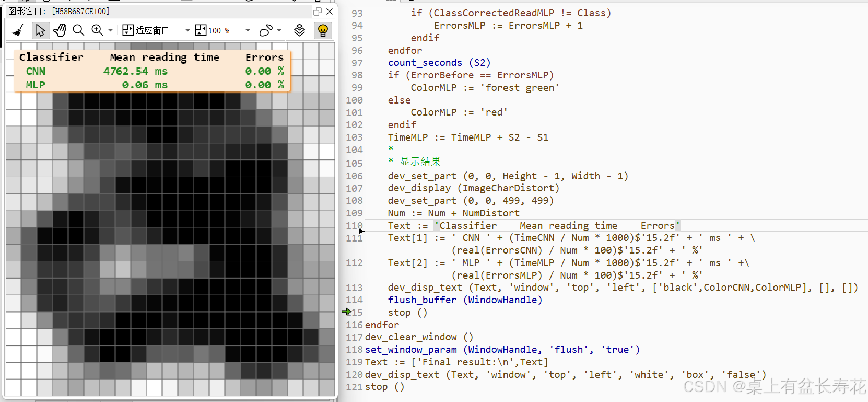This screenshot has height=402, width=868.
Task: Click line number 104 in the gutter
Action: point(354,150)
